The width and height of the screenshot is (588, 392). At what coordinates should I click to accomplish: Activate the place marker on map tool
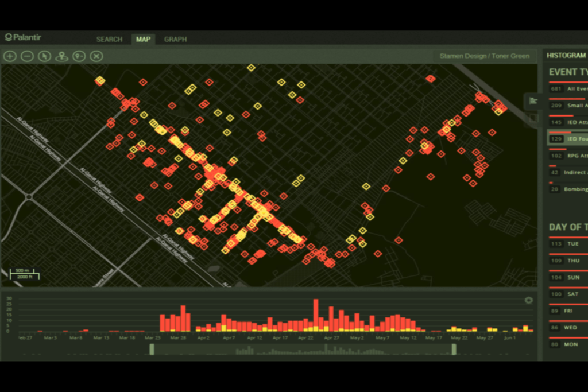[x=61, y=56]
